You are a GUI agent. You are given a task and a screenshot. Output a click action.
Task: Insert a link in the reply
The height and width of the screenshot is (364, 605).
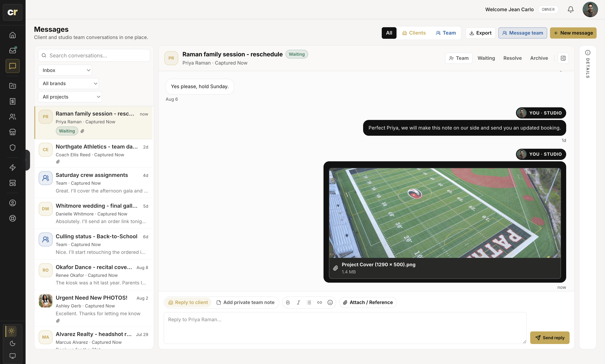point(320,302)
